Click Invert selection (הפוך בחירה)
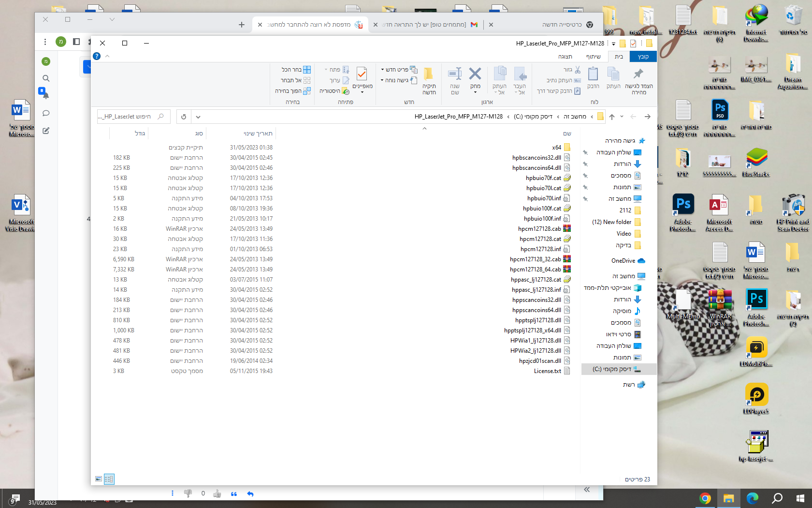Screen dimensions: 812x508 click(x=293, y=91)
